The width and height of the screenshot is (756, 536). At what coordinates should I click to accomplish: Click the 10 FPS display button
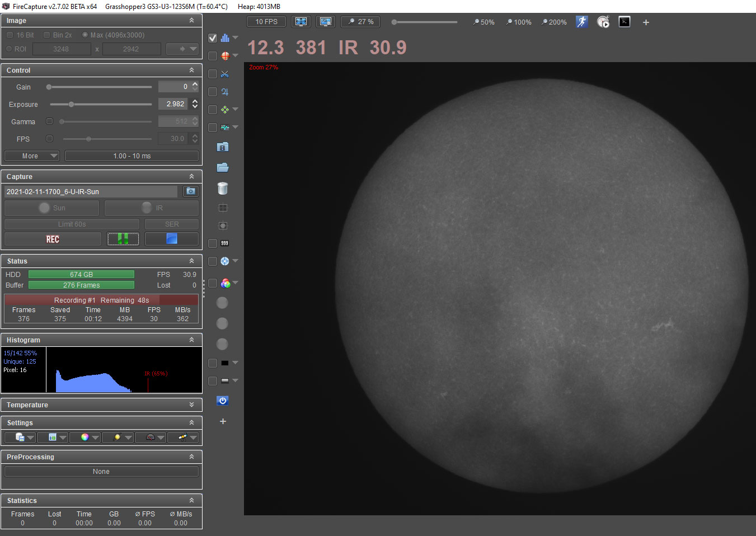click(266, 22)
